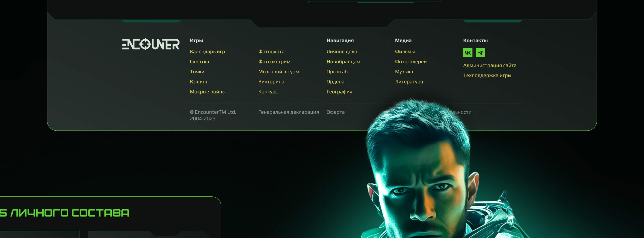644x238 pixels.
Task: Open the VK social media icon
Action: pyautogui.click(x=468, y=53)
